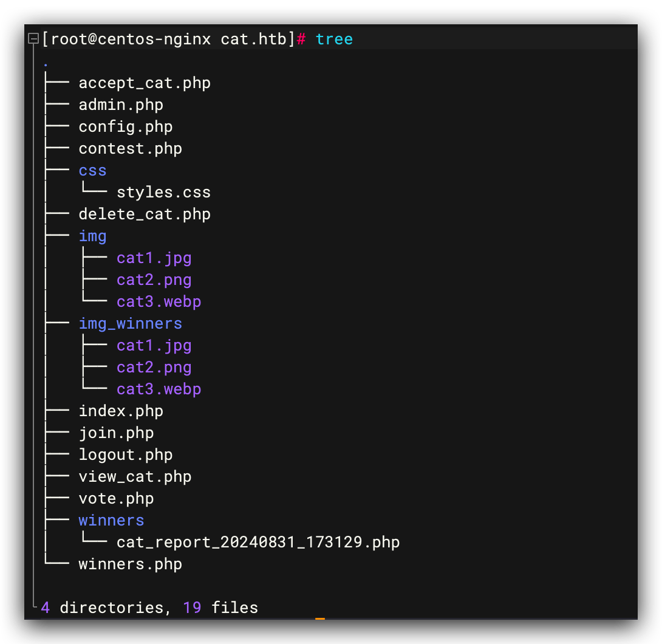The image size is (662, 644).
Task: Select the join.php file
Action: point(116,433)
